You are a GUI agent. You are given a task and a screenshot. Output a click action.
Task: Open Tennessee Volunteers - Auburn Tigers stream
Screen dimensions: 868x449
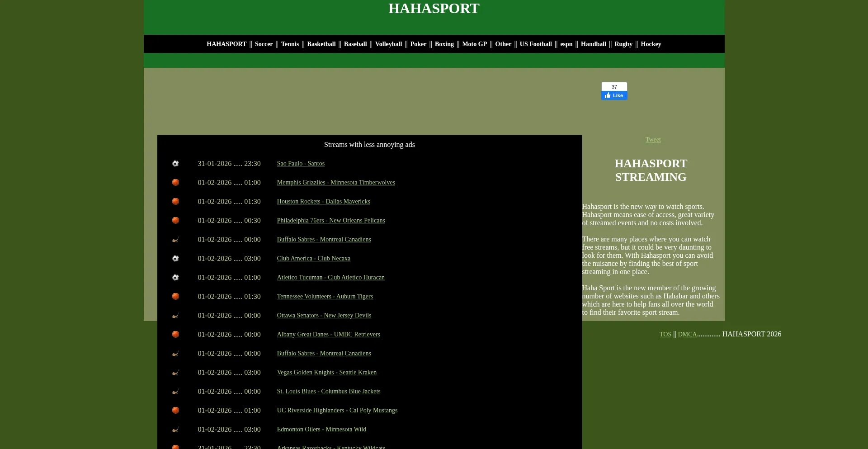[x=325, y=297]
